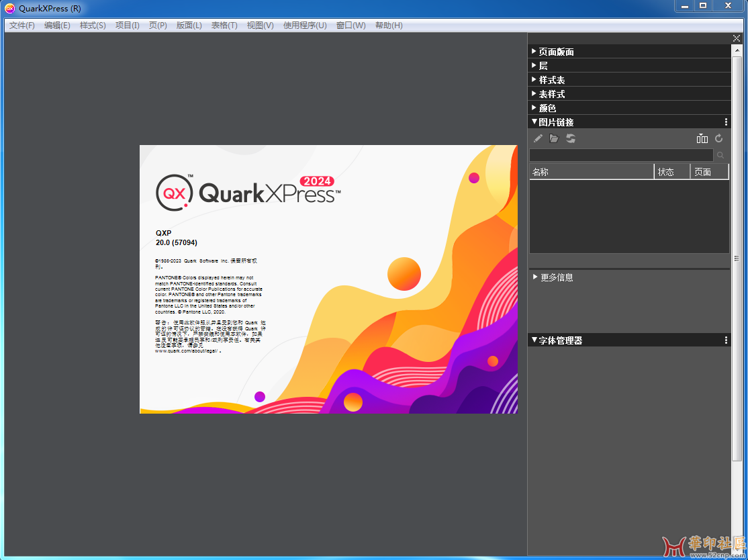The height and width of the screenshot is (560, 748).
Task: Click the magnifier search icon beside search field
Action: pyautogui.click(x=720, y=155)
